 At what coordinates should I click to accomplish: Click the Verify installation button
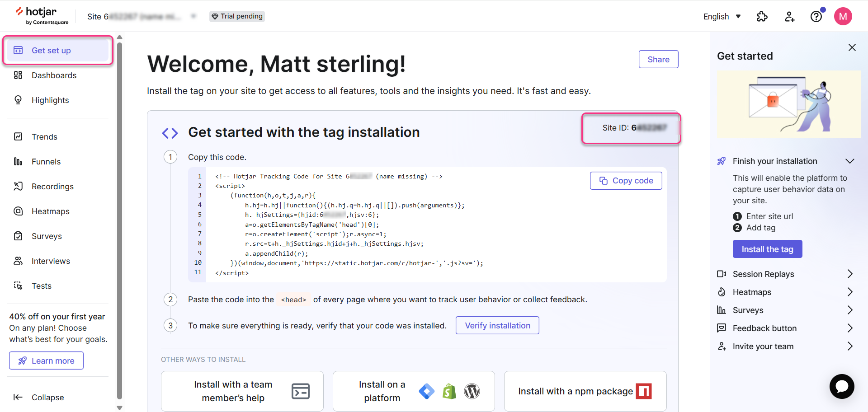[497, 325]
